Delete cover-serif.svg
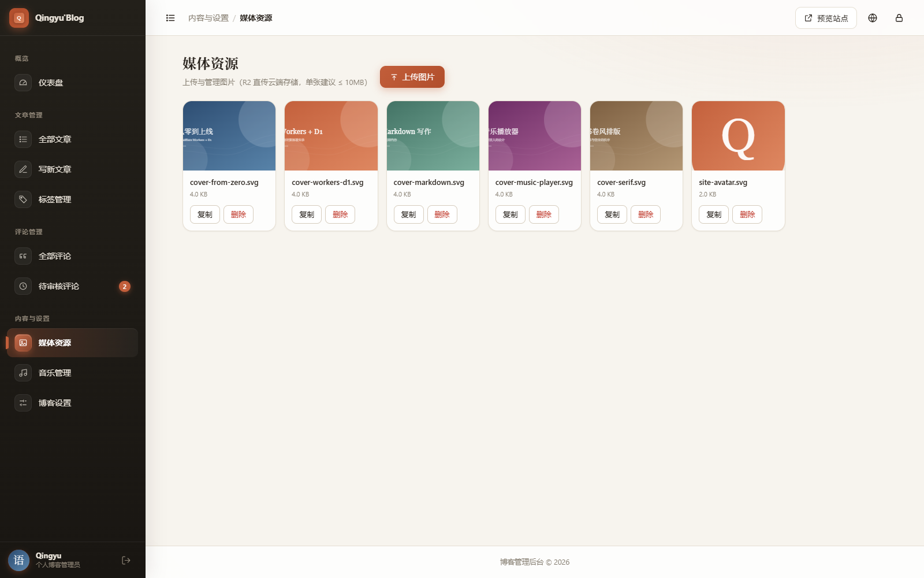The width and height of the screenshot is (924, 578). tap(646, 214)
